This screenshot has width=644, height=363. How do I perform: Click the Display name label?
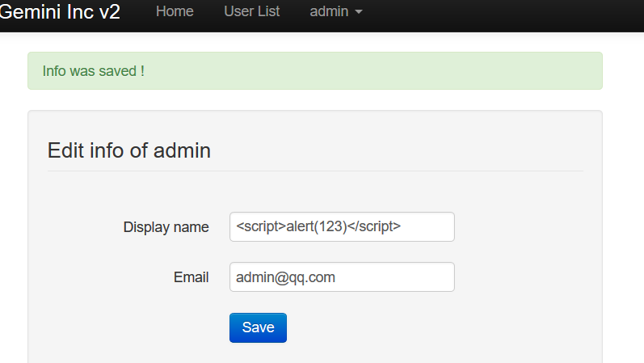click(166, 227)
